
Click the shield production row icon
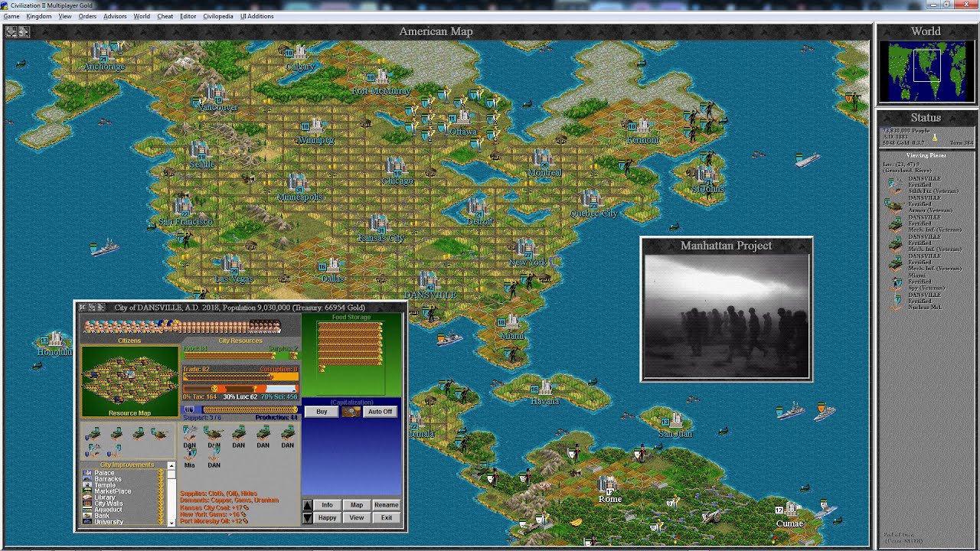(x=188, y=409)
